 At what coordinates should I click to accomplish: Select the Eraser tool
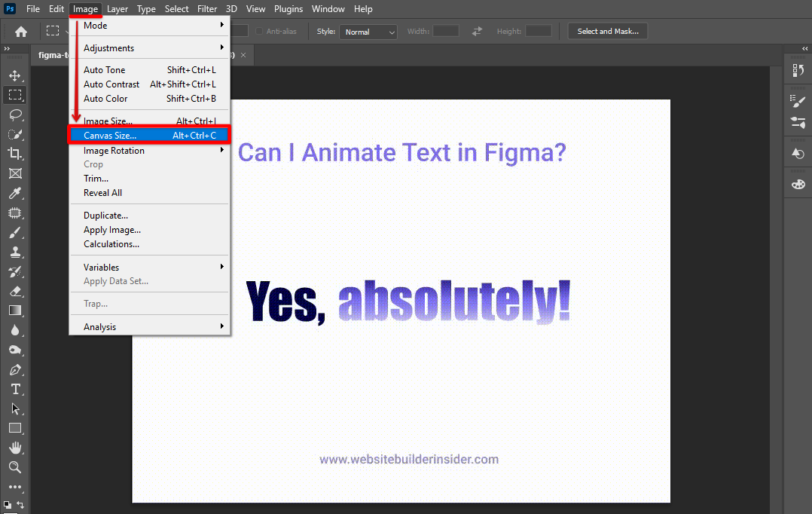(x=15, y=291)
